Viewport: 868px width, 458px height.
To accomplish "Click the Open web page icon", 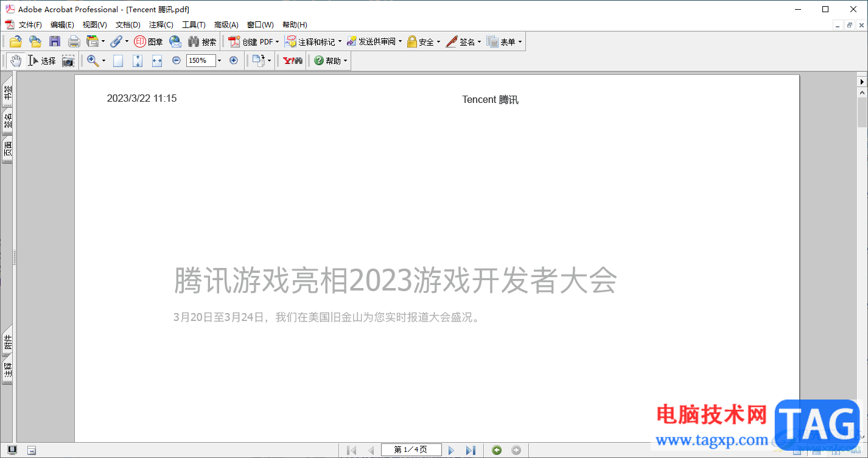I will [35, 41].
